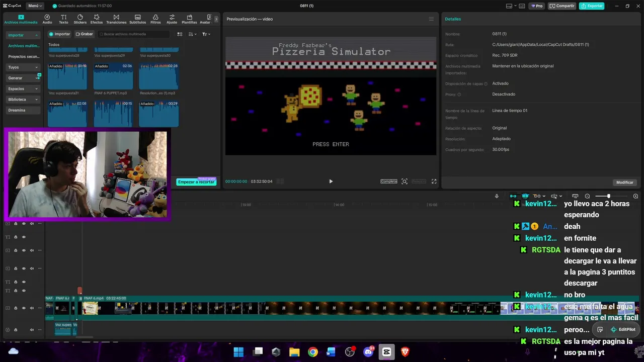644x362 pixels.
Task: Play the preview video
Action: coord(331,182)
